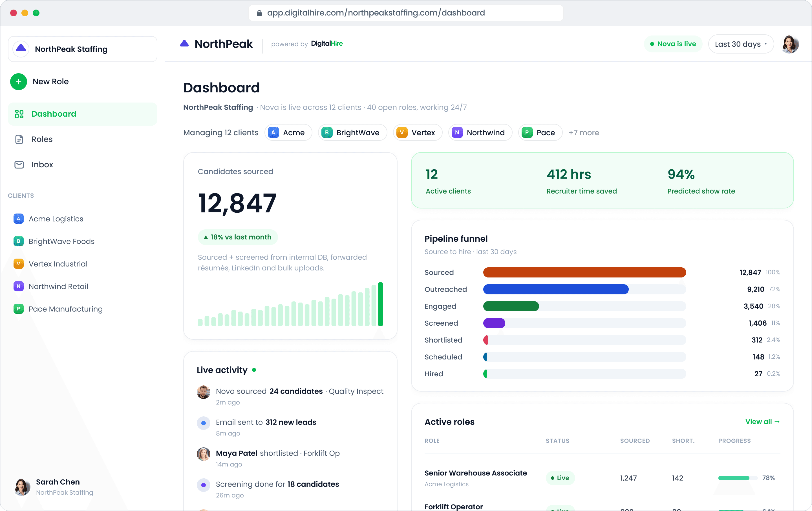The image size is (812, 511).
Task: Click the green live dot next to Live activity
Action: coord(254,370)
